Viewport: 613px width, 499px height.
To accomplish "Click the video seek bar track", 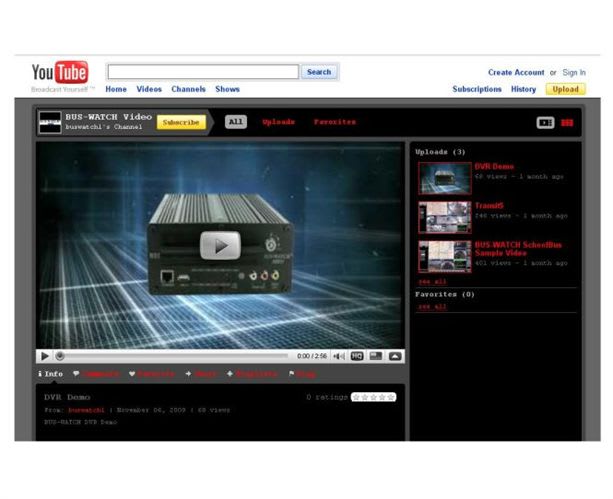I will pyautogui.click(x=174, y=356).
